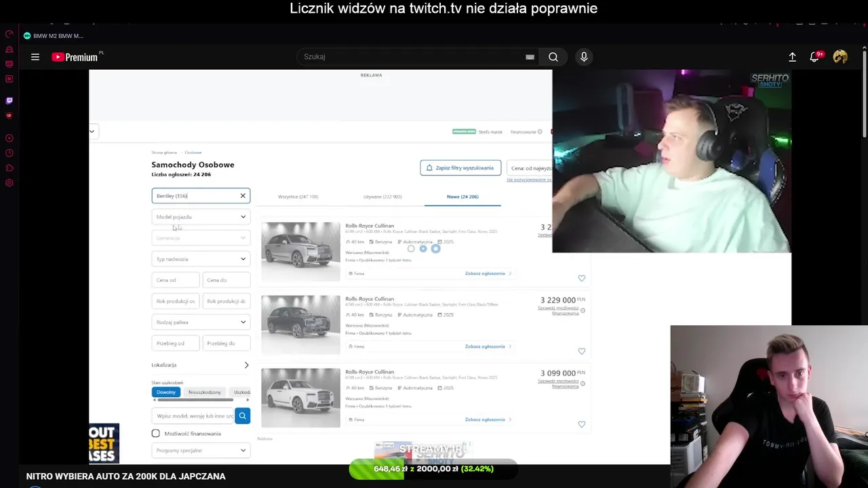Click Zapisz filtry wyszukiwania button
868x488 pixels.
(x=460, y=167)
